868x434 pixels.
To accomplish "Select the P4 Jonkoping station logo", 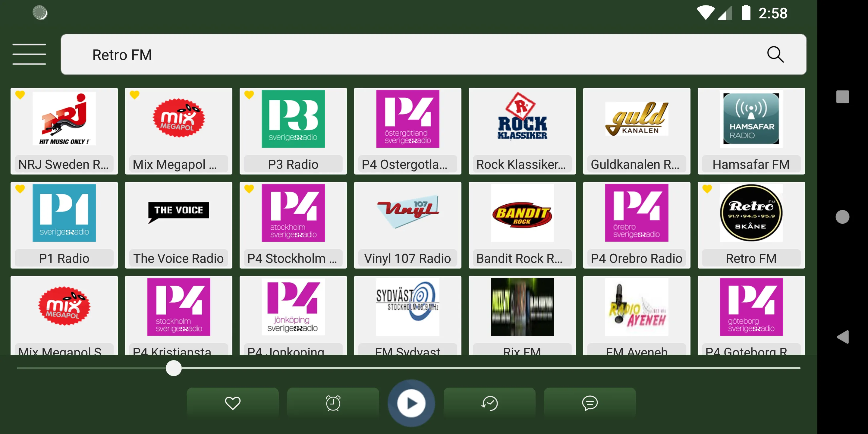I will [293, 307].
